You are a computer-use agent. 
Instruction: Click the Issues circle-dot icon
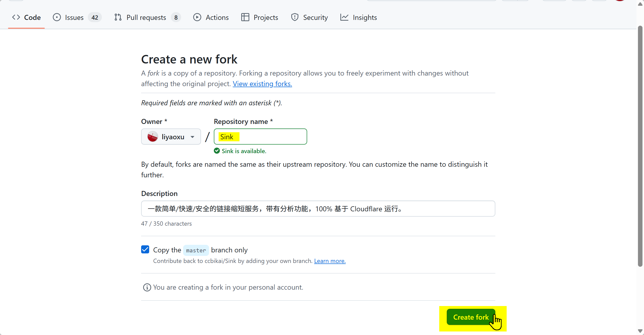[57, 17]
